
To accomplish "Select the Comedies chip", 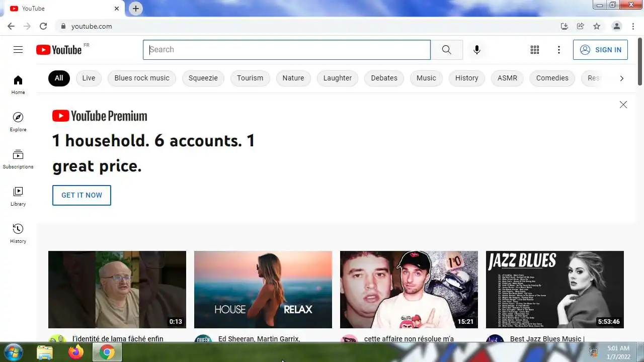I will [x=552, y=78].
